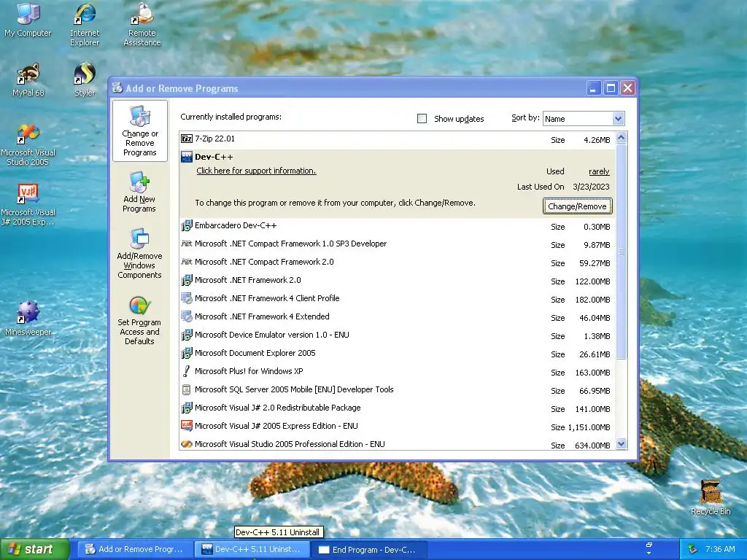Click the Microsoft Document Explorer 2005 icon
The height and width of the screenshot is (560, 747).
187,353
